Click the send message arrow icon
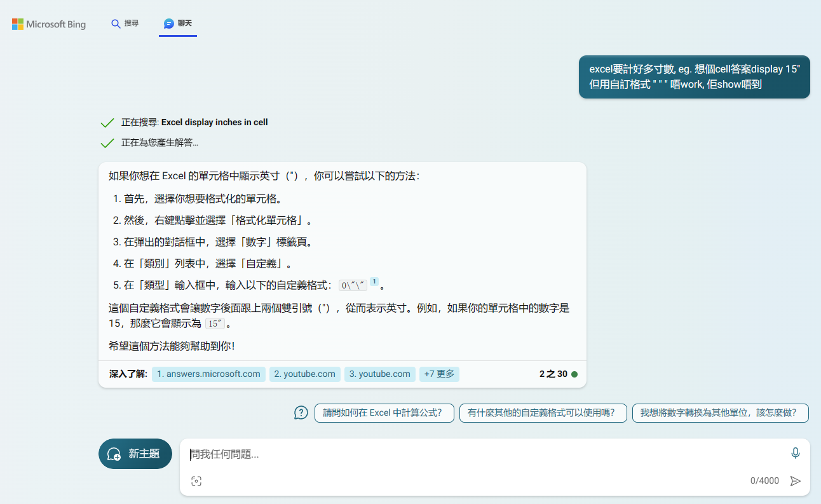 (x=795, y=481)
